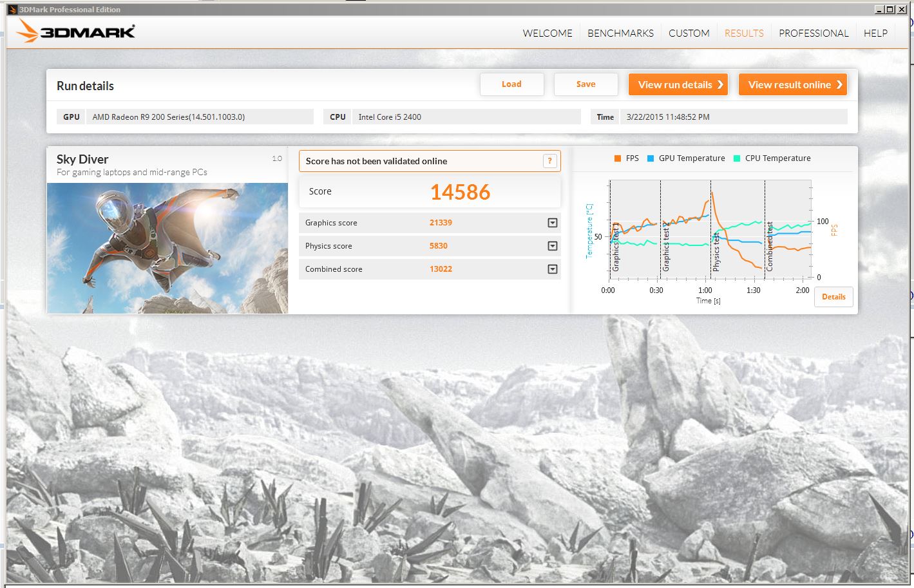Click the Graphics score value 21339
Image resolution: width=914 pixels, height=588 pixels.
[441, 223]
